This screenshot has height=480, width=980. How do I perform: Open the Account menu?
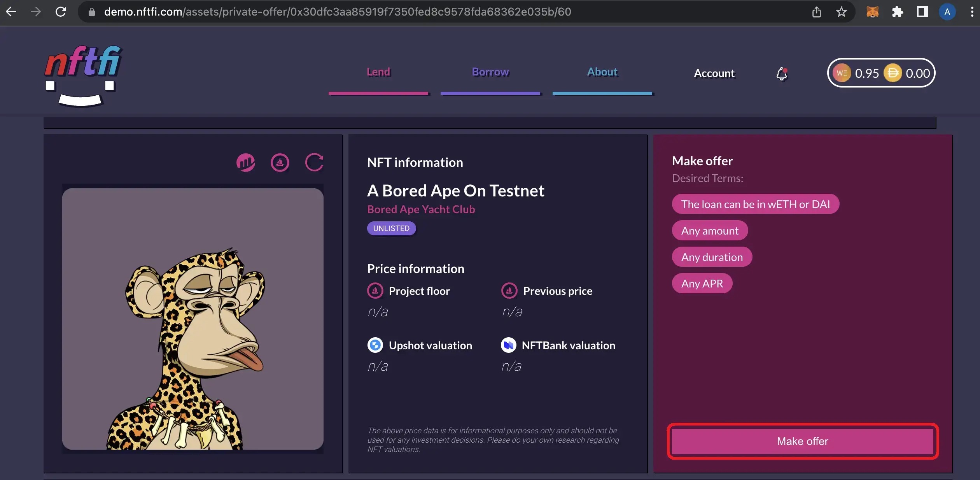(x=714, y=73)
